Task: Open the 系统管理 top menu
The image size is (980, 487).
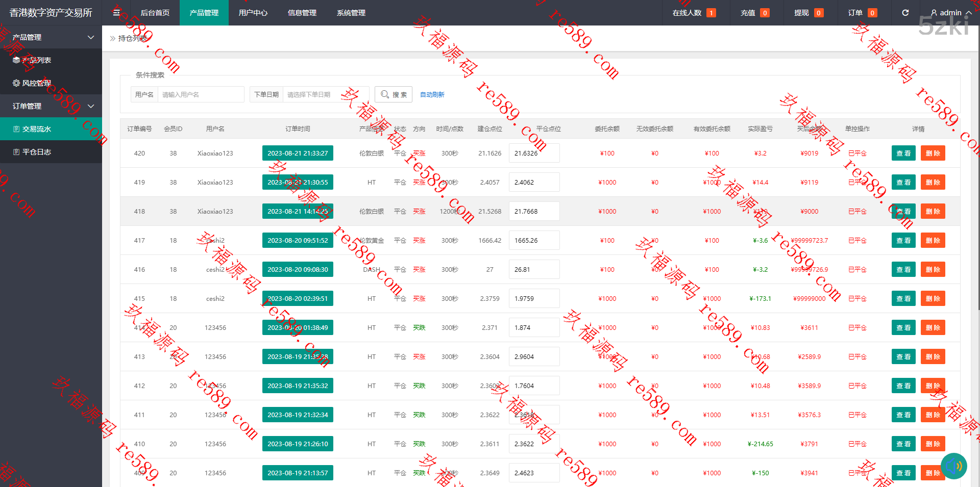Action: click(x=351, y=13)
